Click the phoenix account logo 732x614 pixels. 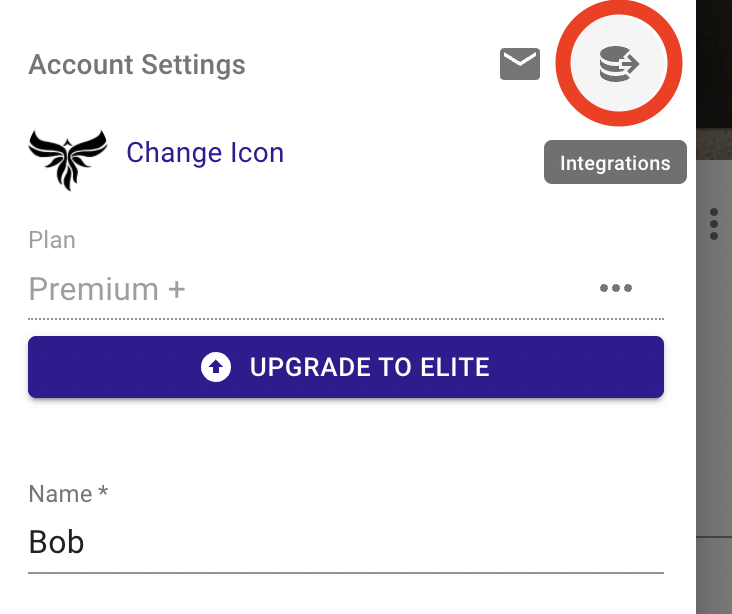(68, 160)
